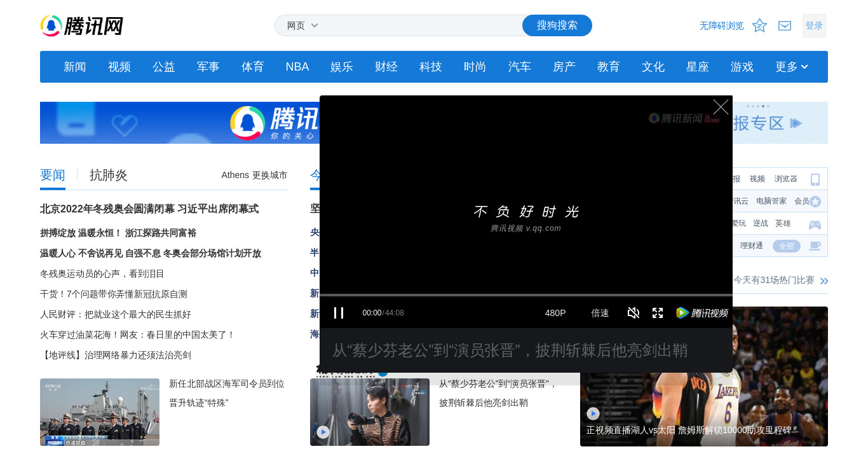
Task: Click the 腾讯视频 logo in player
Action: (x=702, y=313)
